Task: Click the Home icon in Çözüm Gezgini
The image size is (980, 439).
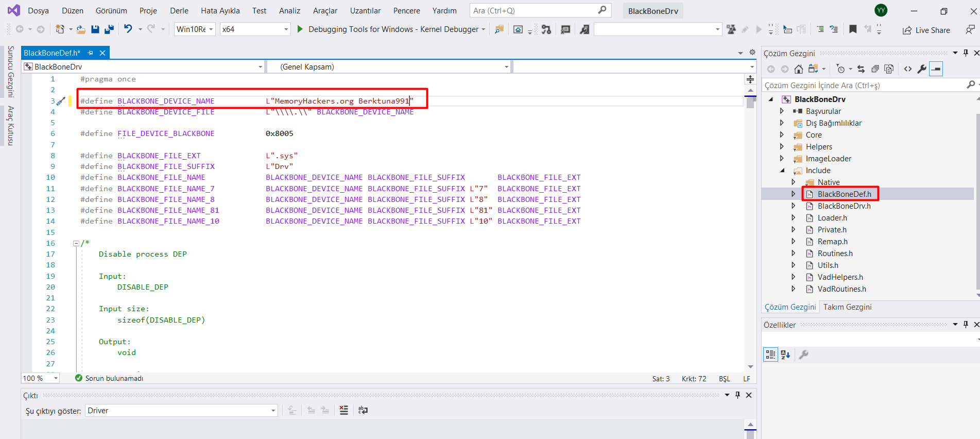Action: coord(798,69)
